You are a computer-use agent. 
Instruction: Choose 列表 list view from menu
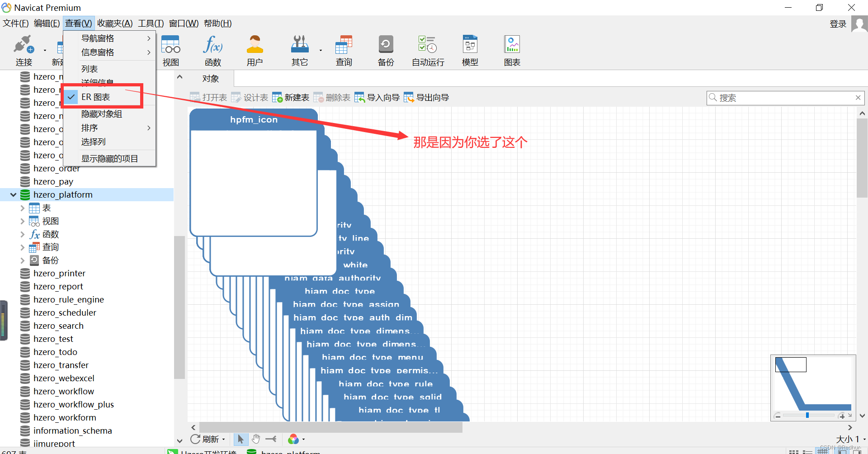(110, 69)
